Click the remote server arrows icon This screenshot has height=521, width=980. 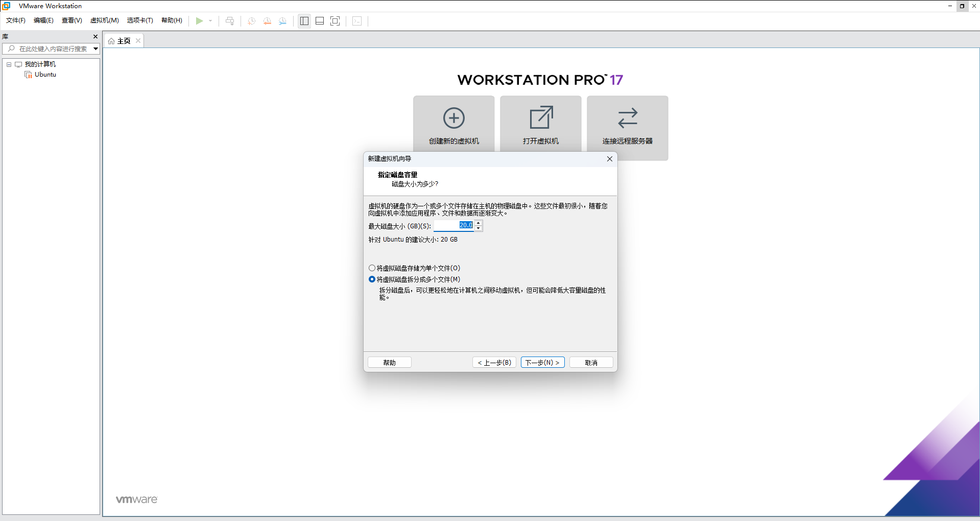(628, 118)
